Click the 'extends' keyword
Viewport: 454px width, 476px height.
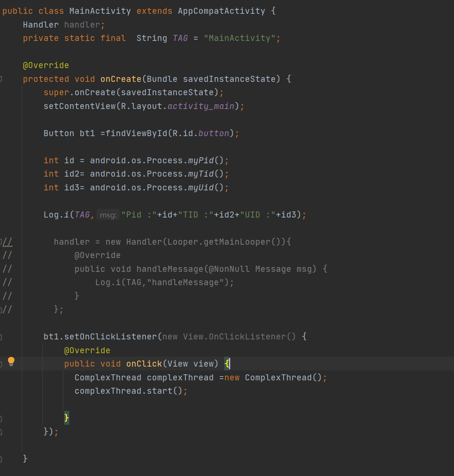tap(154, 11)
